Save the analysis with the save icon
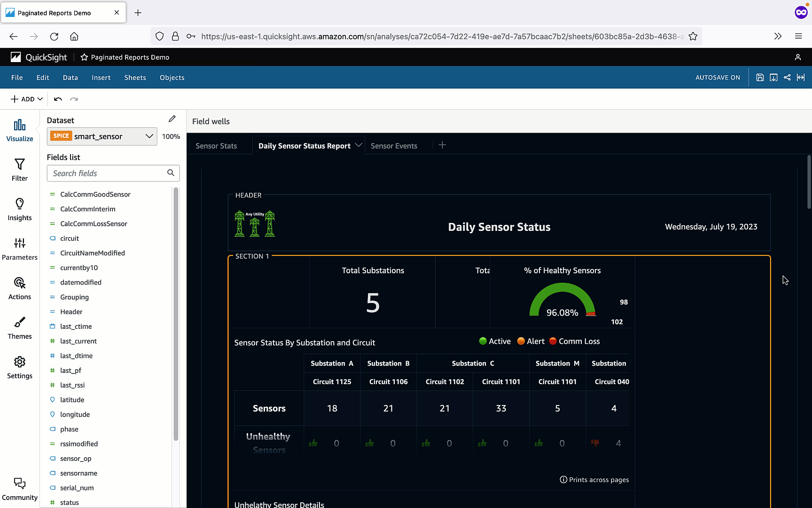Screen dimensions: 812x508 (760, 77)
